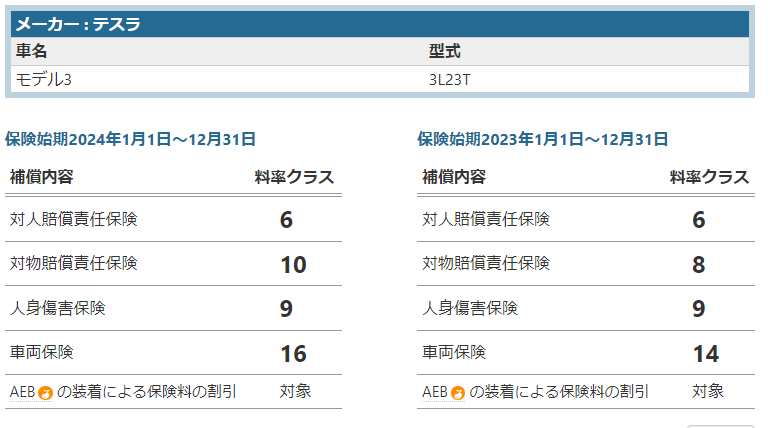Image resolution: width=770 pixels, height=428 pixels.
Task: Click class value 16 in 2024 table
Action: [294, 354]
